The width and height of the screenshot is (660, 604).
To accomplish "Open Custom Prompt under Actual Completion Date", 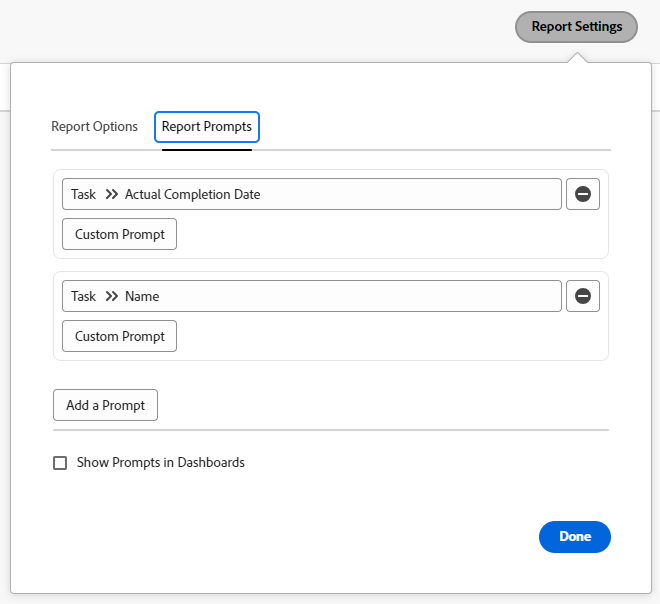I will pyautogui.click(x=119, y=234).
